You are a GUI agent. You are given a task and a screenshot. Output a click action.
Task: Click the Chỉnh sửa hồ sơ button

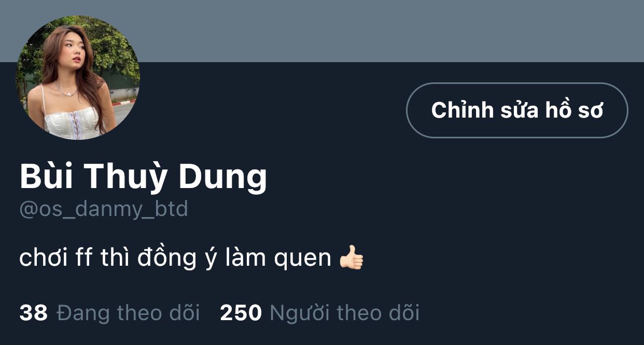[517, 110]
